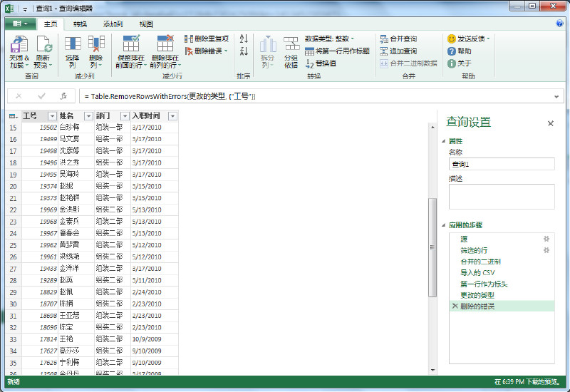Collapse the 应用的步骤 section
570x392 pixels.
[x=443, y=225]
